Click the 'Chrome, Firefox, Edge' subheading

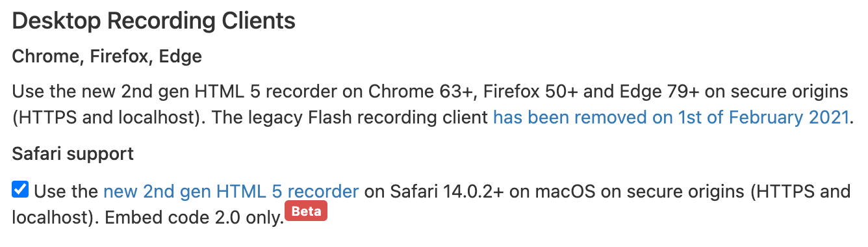point(107,57)
